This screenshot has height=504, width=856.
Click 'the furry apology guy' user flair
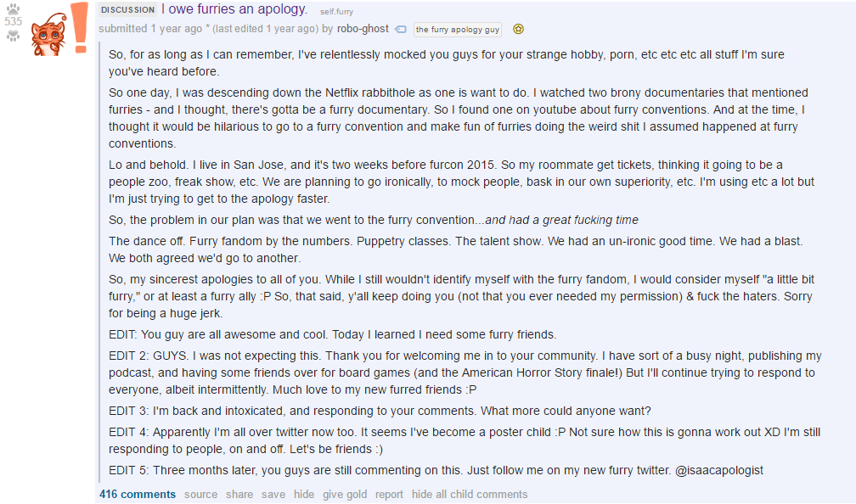[458, 30]
